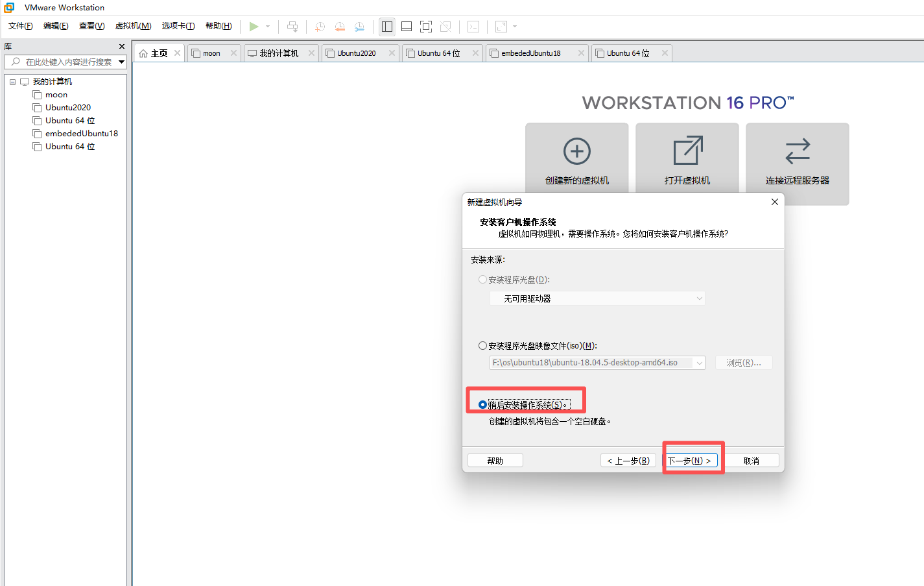Screen dimensions: 924x586
Task: Select Ubuntu2020 in the library tree
Action: pos(68,108)
